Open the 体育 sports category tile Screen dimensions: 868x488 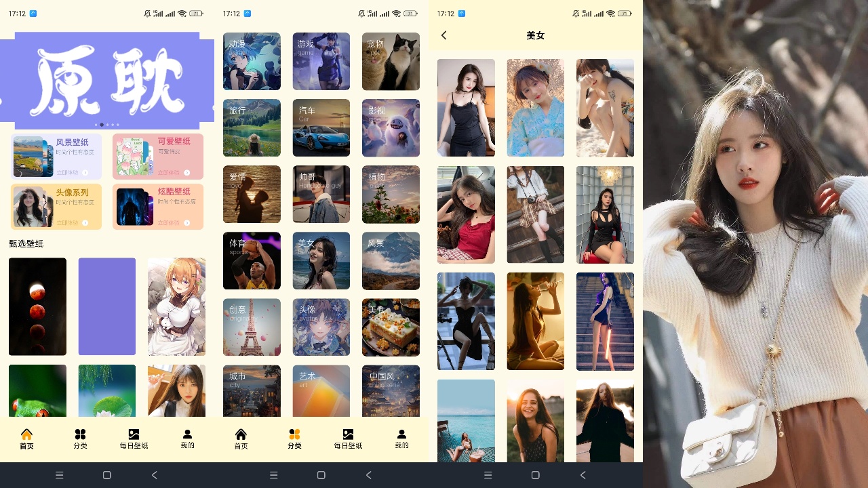[252, 261]
